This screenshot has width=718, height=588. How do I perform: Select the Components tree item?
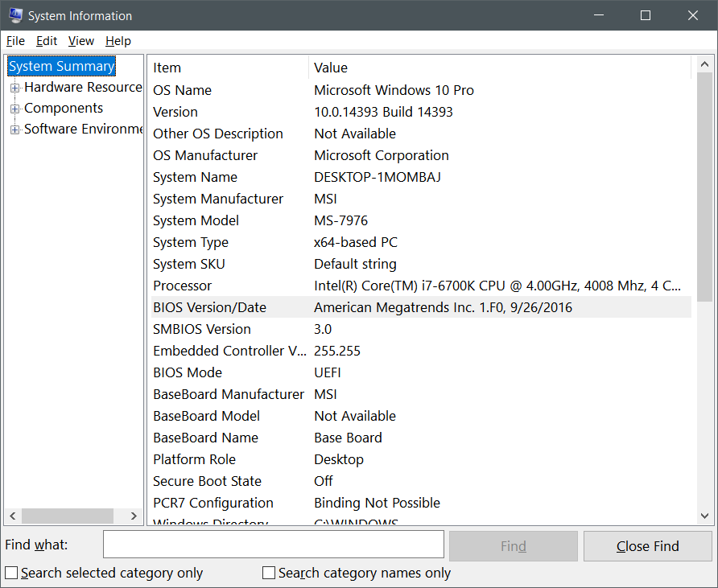[64, 108]
